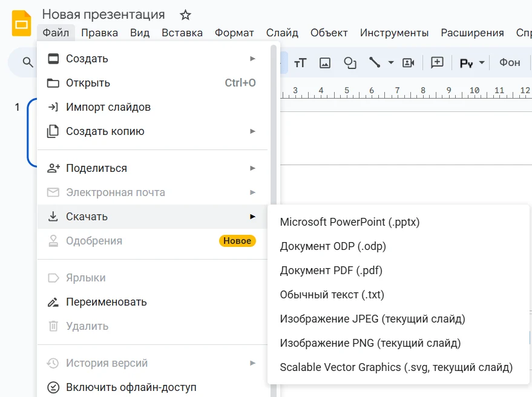Open the Вид menu

click(x=140, y=33)
